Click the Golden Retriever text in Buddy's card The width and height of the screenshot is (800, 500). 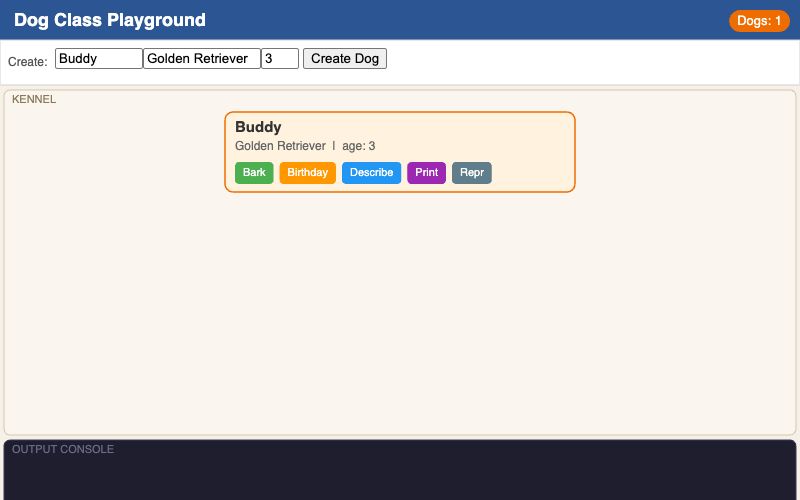(280, 146)
